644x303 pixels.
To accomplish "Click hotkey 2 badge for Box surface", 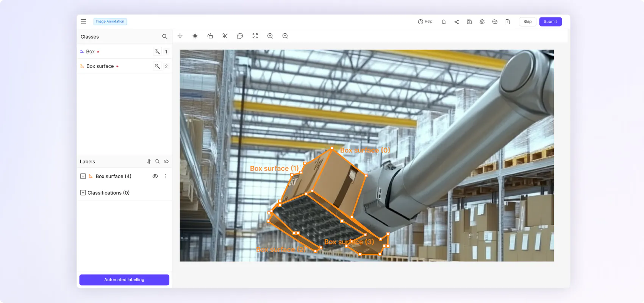I will point(166,66).
